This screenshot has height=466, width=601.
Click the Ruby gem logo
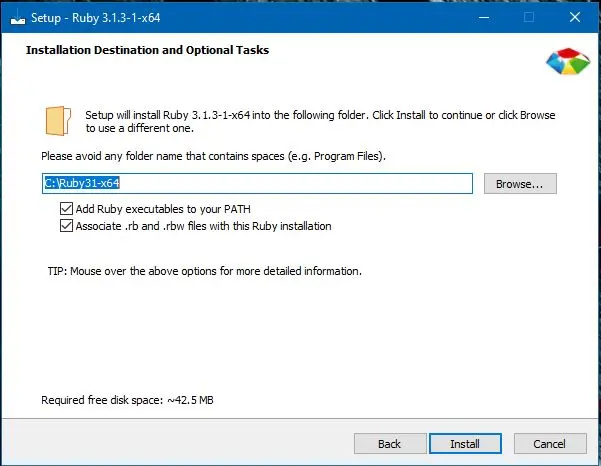(x=568, y=61)
